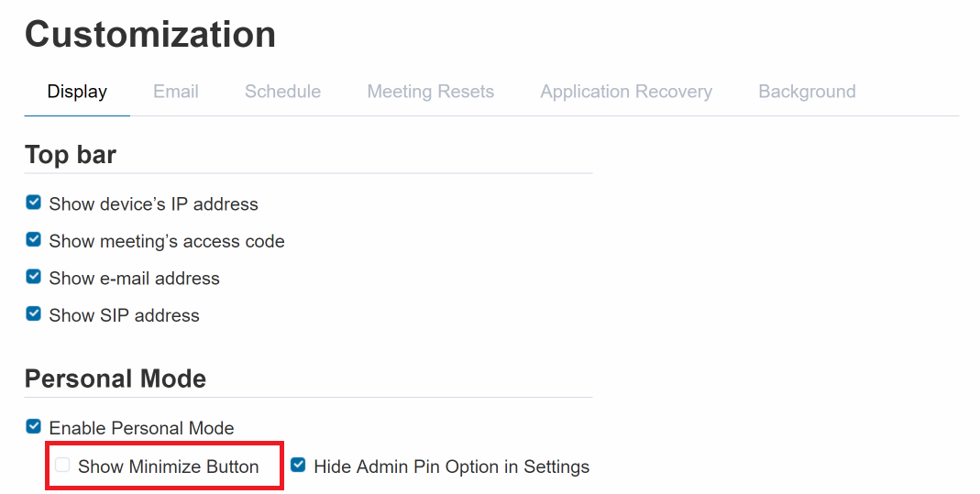980x494 pixels.
Task: Turn off the Enable Personal Mode checkbox
Action: point(34,427)
